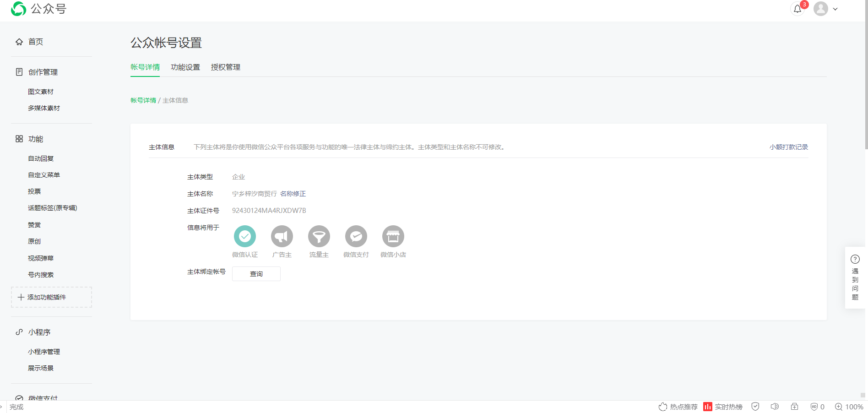Select 赞赏 in the sidebar
The image size is (868, 413).
pos(34,225)
